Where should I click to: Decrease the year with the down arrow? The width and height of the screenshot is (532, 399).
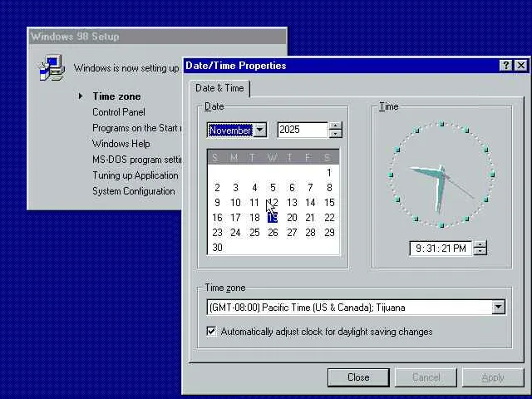point(335,134)
